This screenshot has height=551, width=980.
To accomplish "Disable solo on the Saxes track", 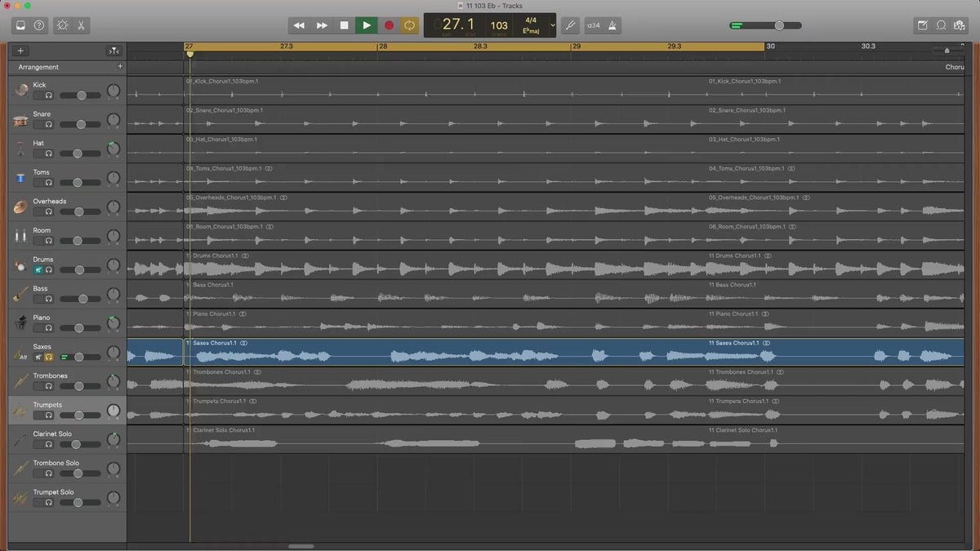I will (x=49, y=357).
